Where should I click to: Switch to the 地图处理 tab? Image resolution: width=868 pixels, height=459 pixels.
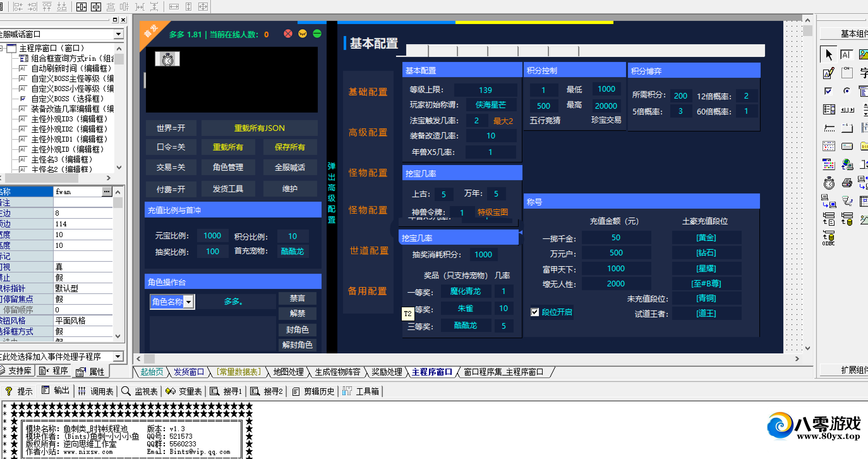(x=288, y=372)
